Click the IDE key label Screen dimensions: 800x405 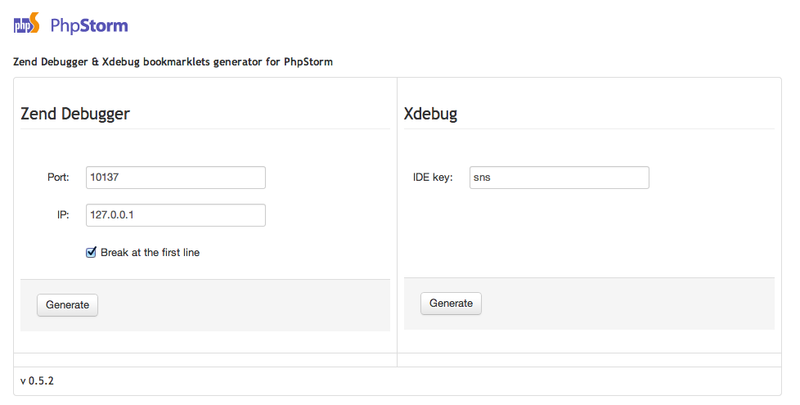pos(433,178)
